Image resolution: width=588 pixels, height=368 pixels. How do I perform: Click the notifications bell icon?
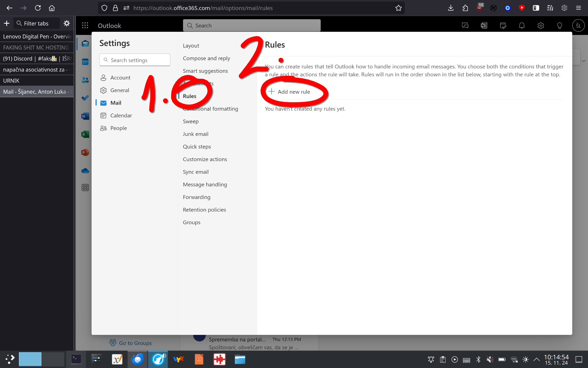click(x=522, y=25)
